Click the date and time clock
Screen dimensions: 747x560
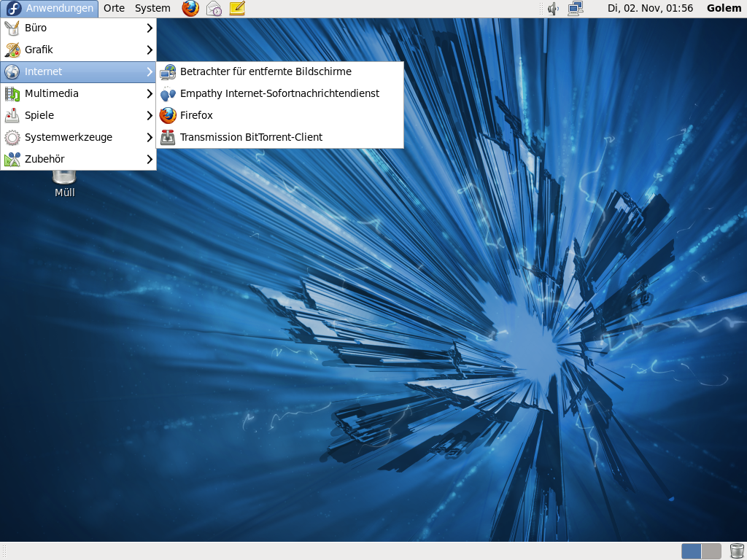[x=650, y=9]
